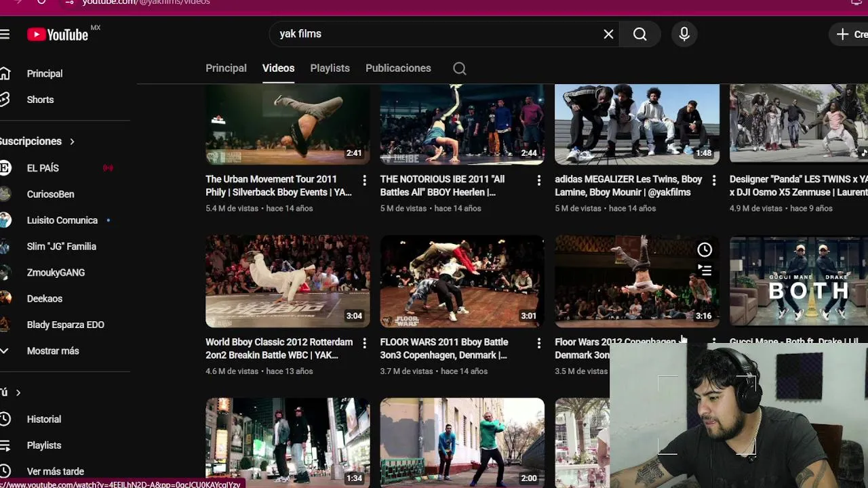
Task: Switch to the Publicaciones tab
Action: [x=398, y=68]
